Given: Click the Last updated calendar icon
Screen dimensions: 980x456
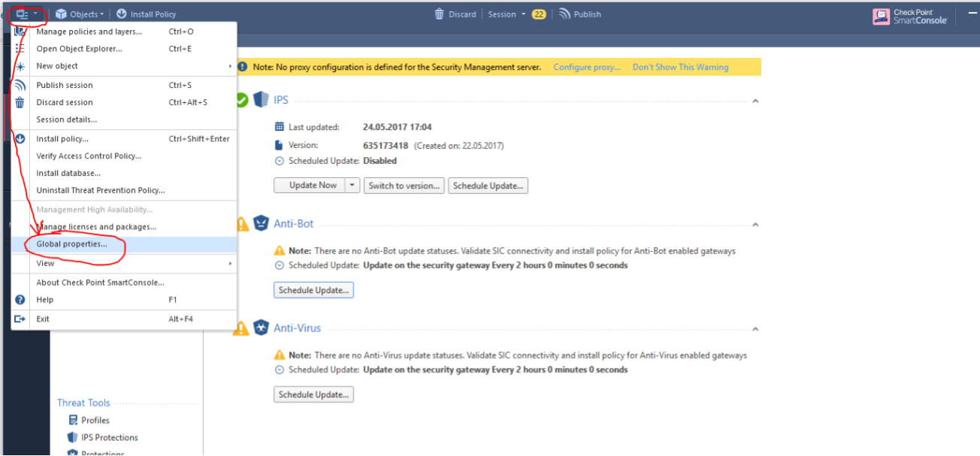Looking at the screenshot, I should 279,127.
